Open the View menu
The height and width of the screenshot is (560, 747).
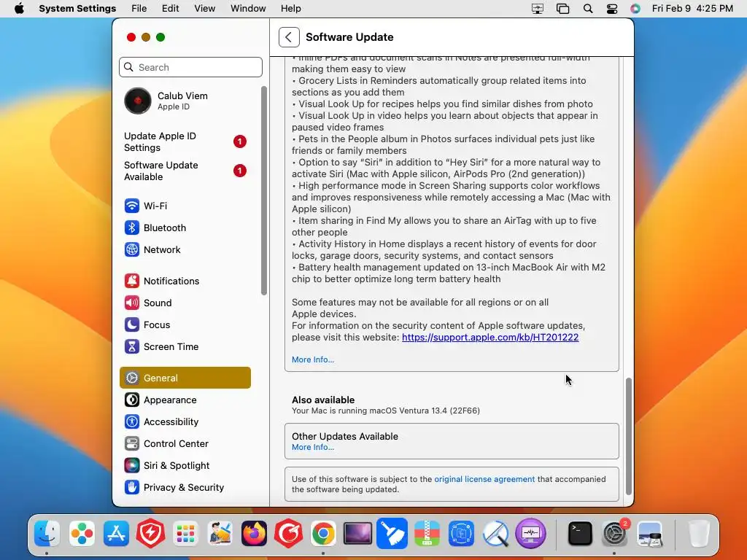pyautogui.click(x=205, y=9)
